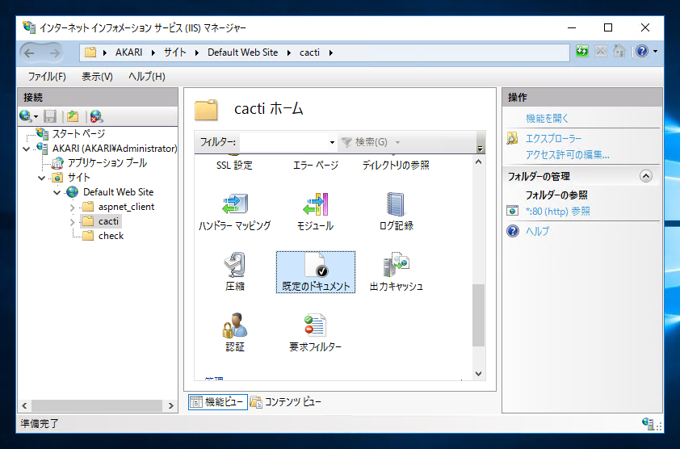Select スタート ページ in tree
Image resolution: width=680 pixels, height=449 pixels.
78,134
